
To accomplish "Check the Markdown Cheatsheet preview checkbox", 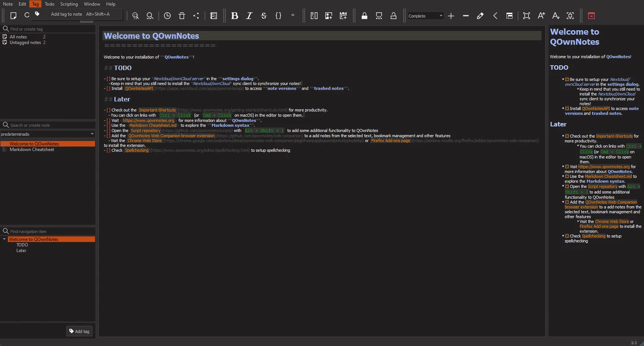I will click(567, 176).
